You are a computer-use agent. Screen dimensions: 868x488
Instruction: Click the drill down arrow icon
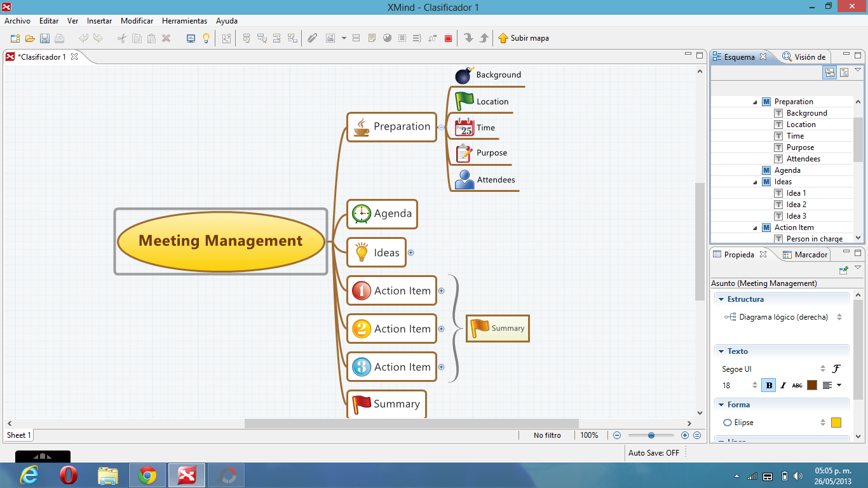point(469,38)
